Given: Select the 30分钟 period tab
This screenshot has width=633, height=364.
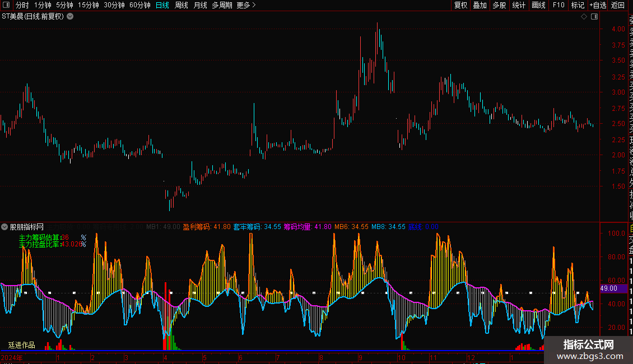Looking at the screenshot, I should [x=114, y=5].
